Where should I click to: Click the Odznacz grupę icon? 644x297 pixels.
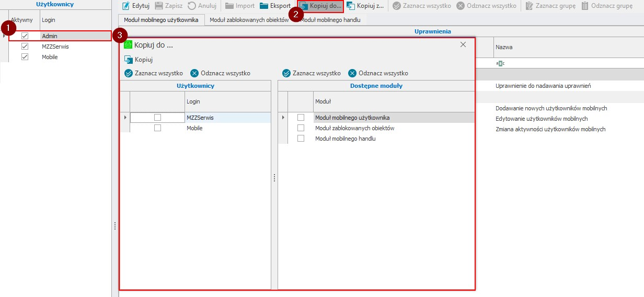click(585, 6)
